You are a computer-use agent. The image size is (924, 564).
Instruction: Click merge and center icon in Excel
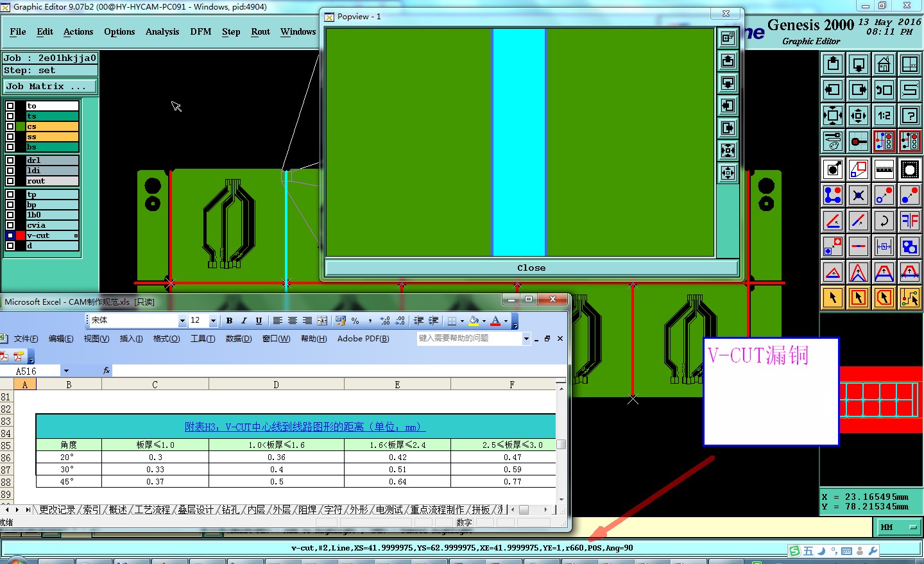click(x=322, y=320)
